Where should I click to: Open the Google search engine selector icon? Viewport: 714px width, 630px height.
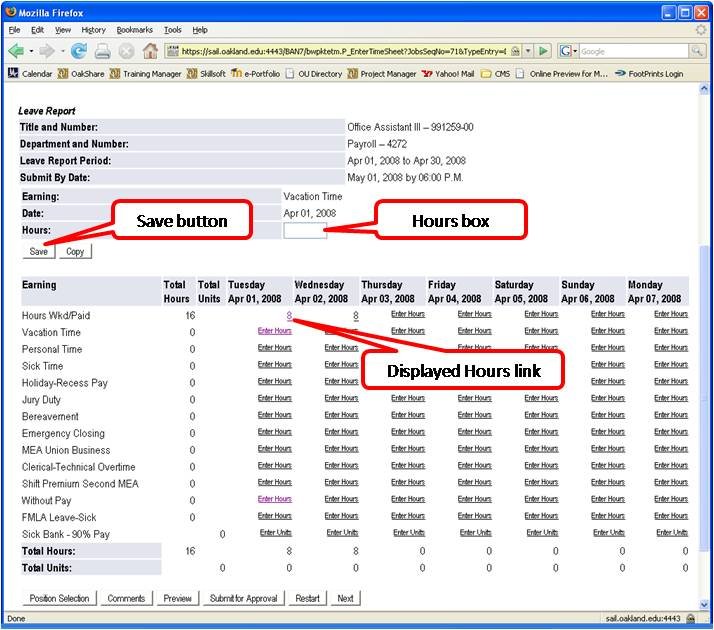pos(567,50)
